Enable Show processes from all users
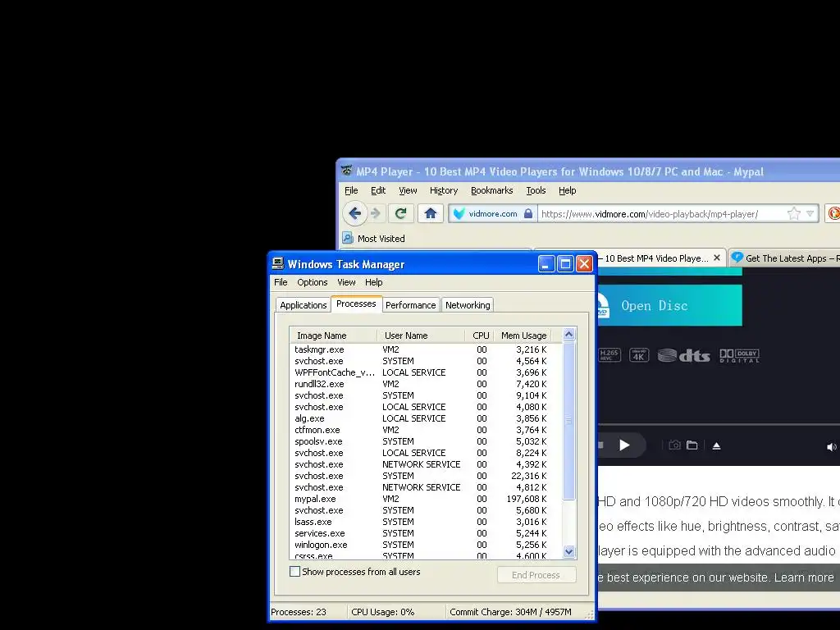Screen dimensions: 840x630 (x=294, y=572)
